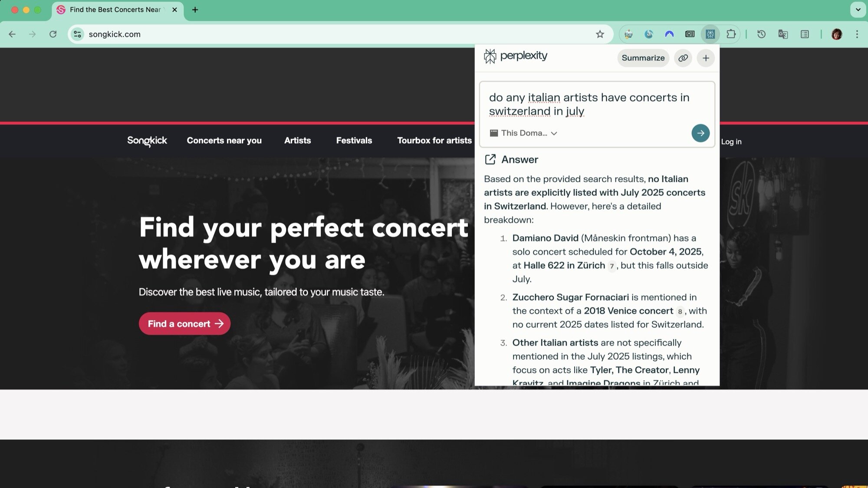Go to Festivals in navigation bar
Image resolution: width=868 pixels, height=488 pixels.
click(354, 140)
